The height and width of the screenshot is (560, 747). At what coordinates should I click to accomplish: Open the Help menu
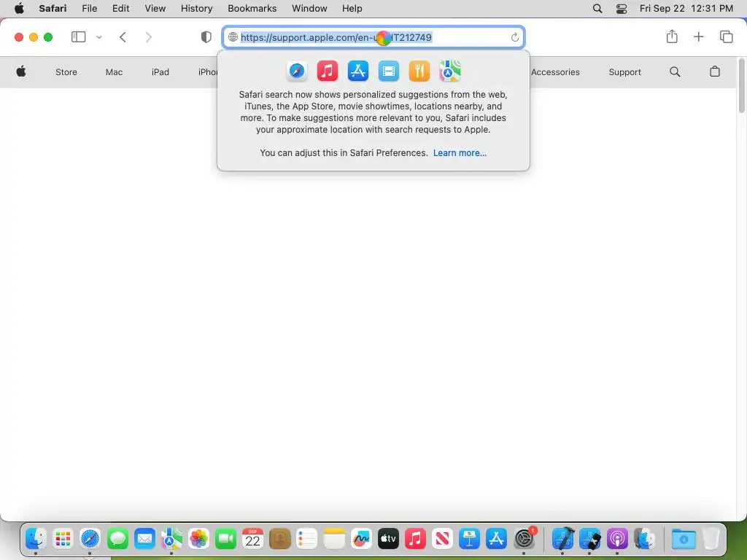click(352, 8)
